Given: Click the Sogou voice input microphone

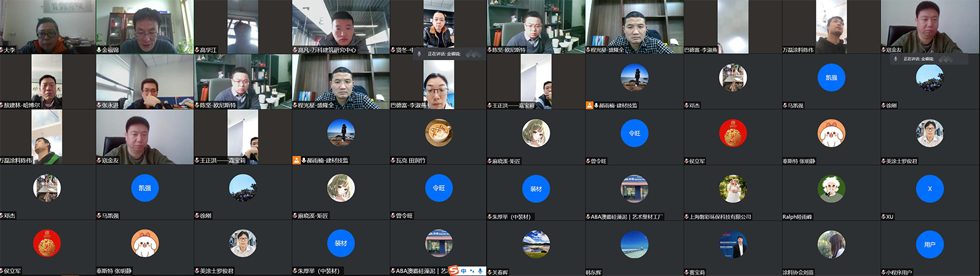Looking at the screenshot, I should 480,270.
